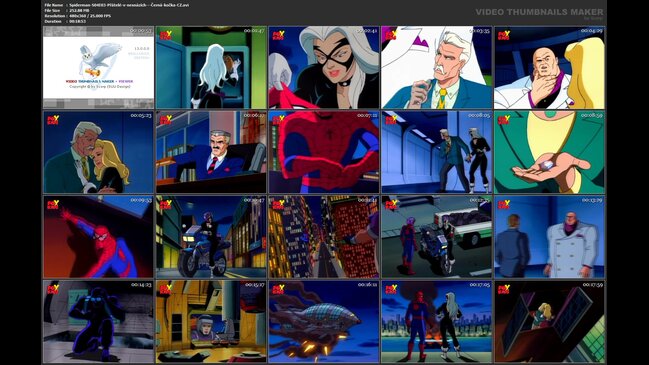Open thumbnail of rider on blue motorcycle
Screen dimensions: 649x365
211,237
